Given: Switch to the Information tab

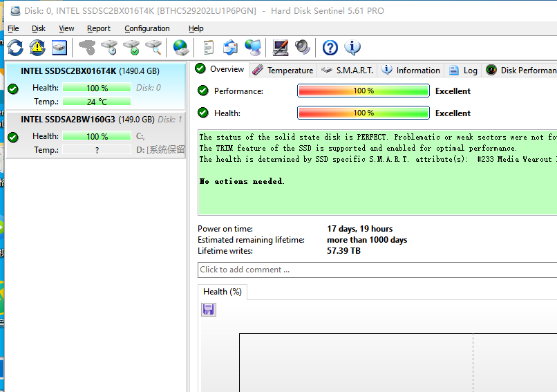Looking at the screenshot, I should (411, 71).
